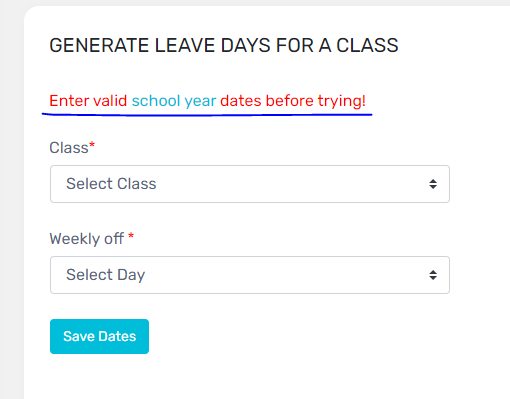Click the 'Select Day' placeholder text
Image resolution: width=510 pixels, height=399 pixels.
click(105, 275)
